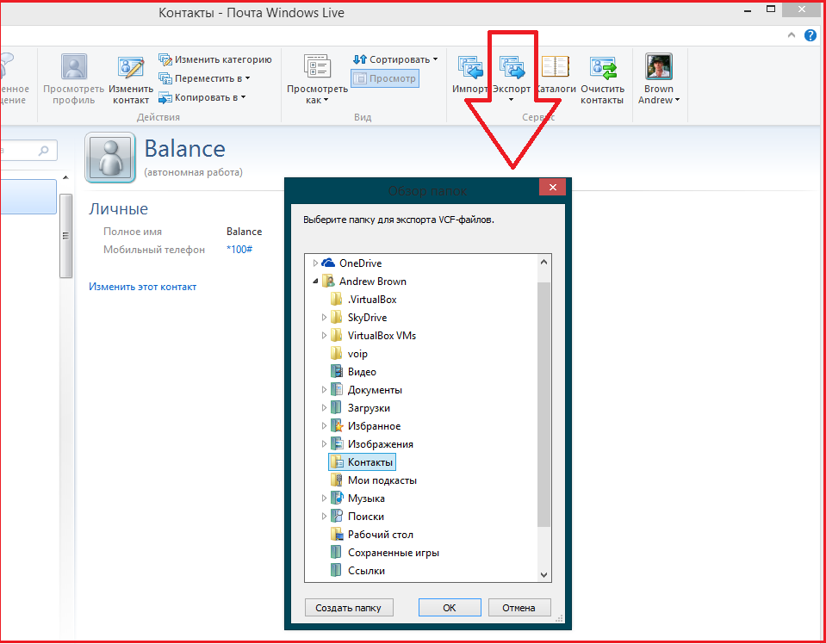Click the folder tree scrollbar thumb
This screenshot has height=644, width=826.
544,405
